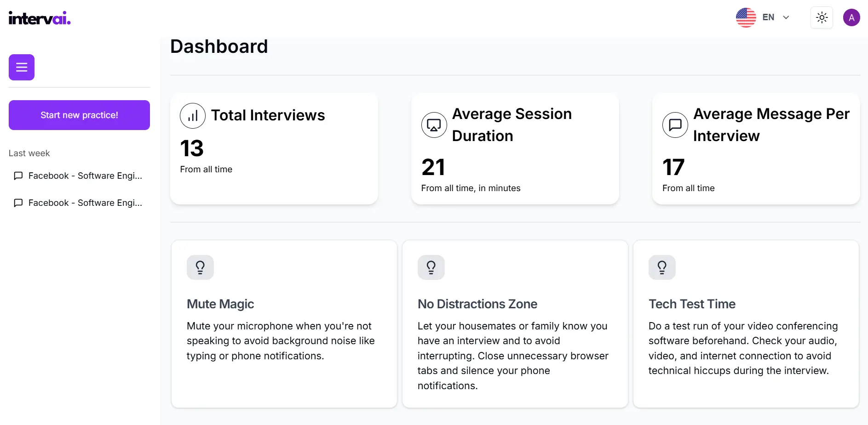Viewport: 868px width, 425px height.
Task: Select the Mute Magic tip card title
Action: click(x=220, y=304)
